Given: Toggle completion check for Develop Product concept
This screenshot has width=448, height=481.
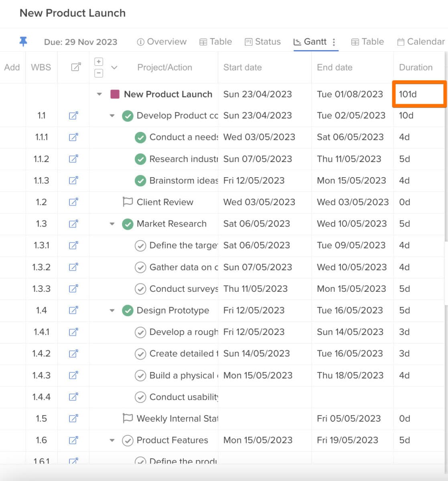Looking at the screenshot, I should pyautogui.click(x=128, y=116).
